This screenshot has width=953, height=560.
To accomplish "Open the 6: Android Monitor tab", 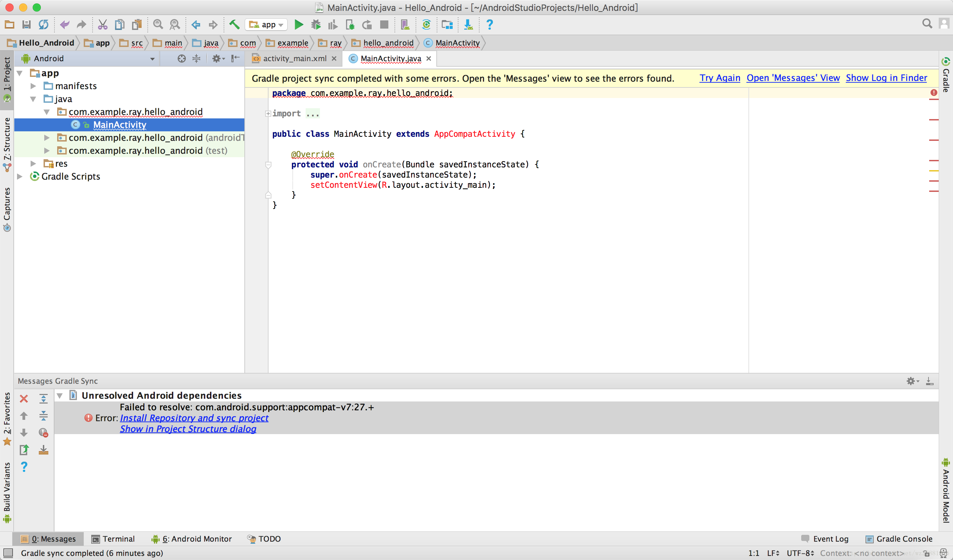I will pos(191,539).
